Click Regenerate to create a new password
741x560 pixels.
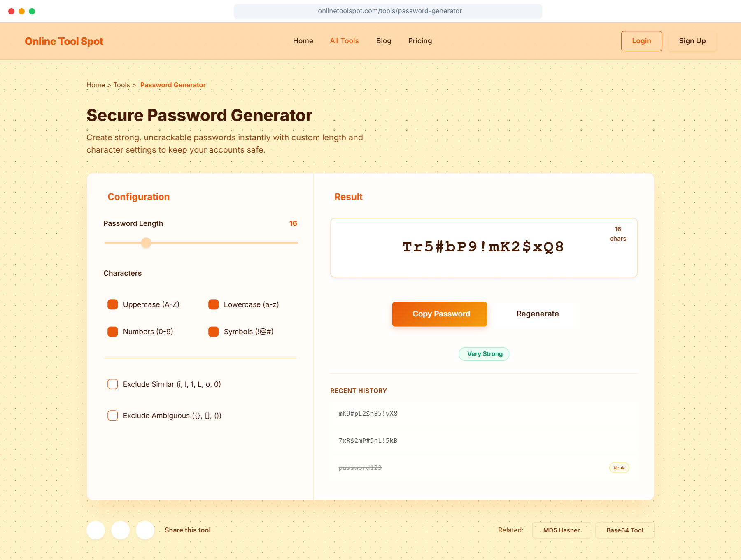click(x=538, y=314)
